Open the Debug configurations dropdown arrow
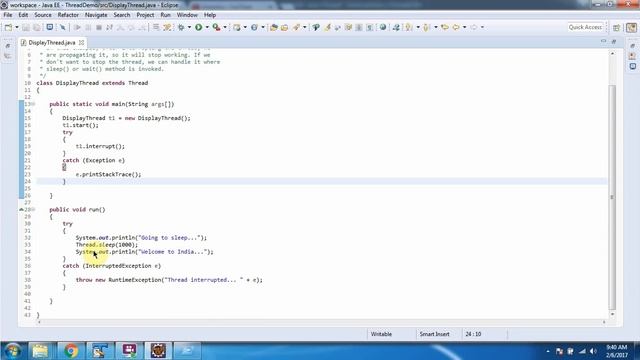The height and width of the screenshot is (360, 640). pos(189,27)
